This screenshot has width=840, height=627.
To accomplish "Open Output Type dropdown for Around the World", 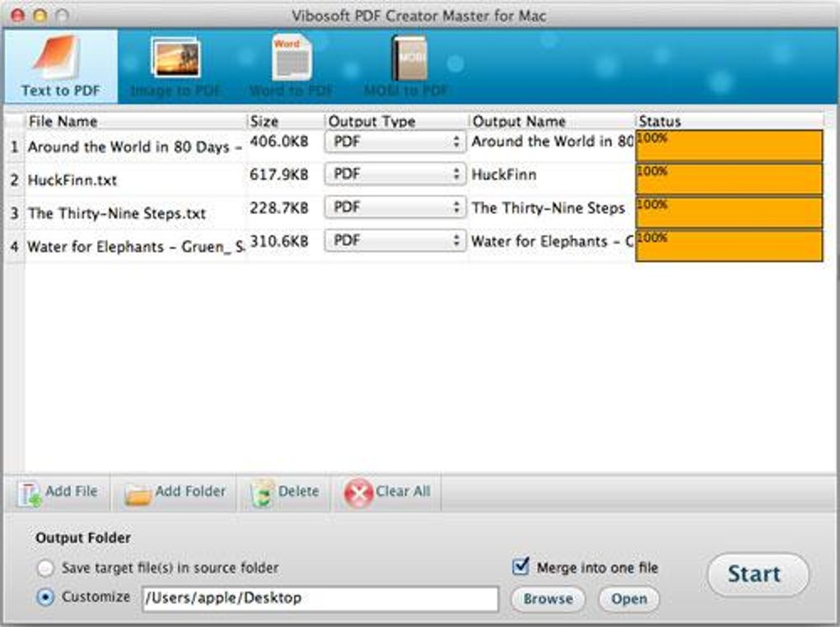I will (x=394, y=142).
